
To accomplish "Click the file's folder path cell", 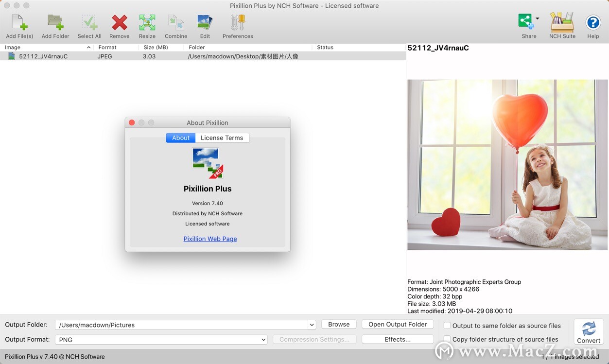I will pyautogui.click(x=243, y=56).
